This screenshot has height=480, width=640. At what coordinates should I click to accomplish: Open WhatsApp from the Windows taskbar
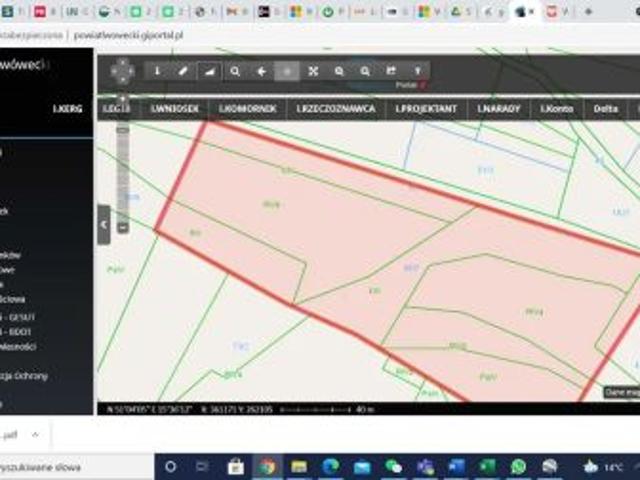(518, 466)
